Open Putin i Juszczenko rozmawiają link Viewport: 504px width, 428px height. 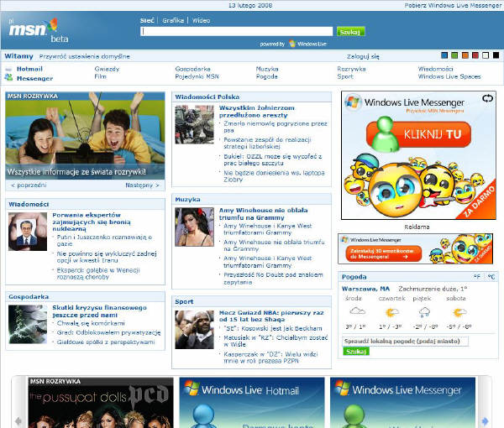(x=104, y=241)
